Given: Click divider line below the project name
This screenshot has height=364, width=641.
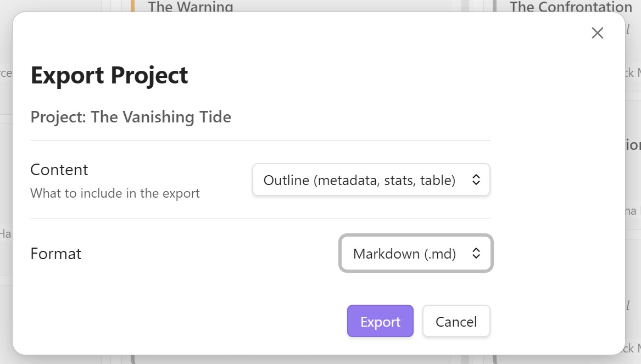Looking at the screenshot, I should pyautogui.click(x=260, y=141).
